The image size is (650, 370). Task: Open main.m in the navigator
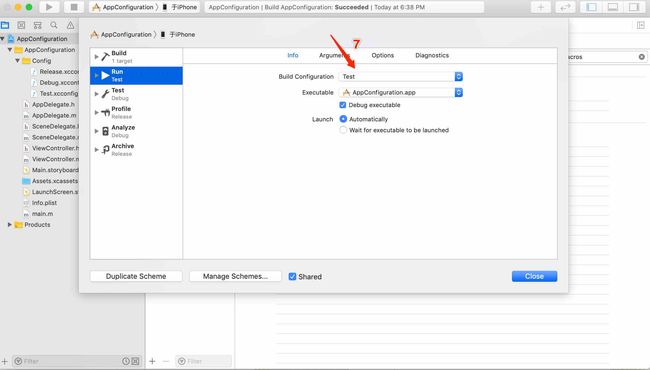[x=38, y=214]
